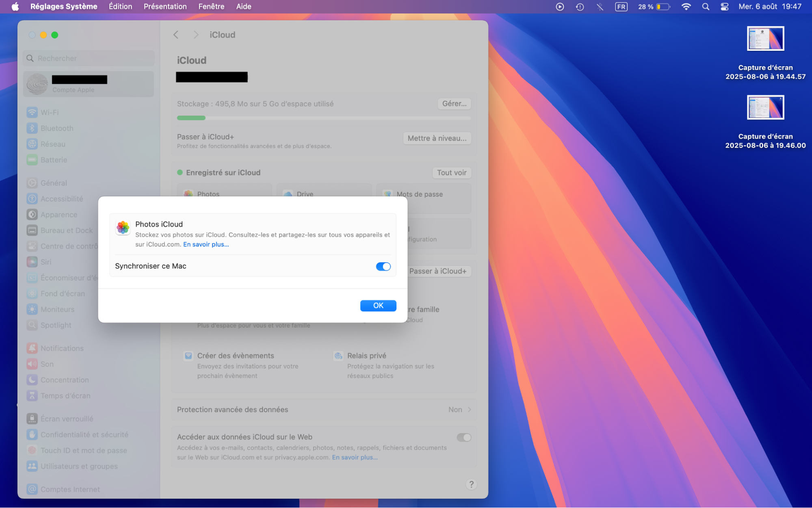Confirm the dialog with OK
Image resolution: width=812 pixels, height=508 pixels.
[378, 305]
